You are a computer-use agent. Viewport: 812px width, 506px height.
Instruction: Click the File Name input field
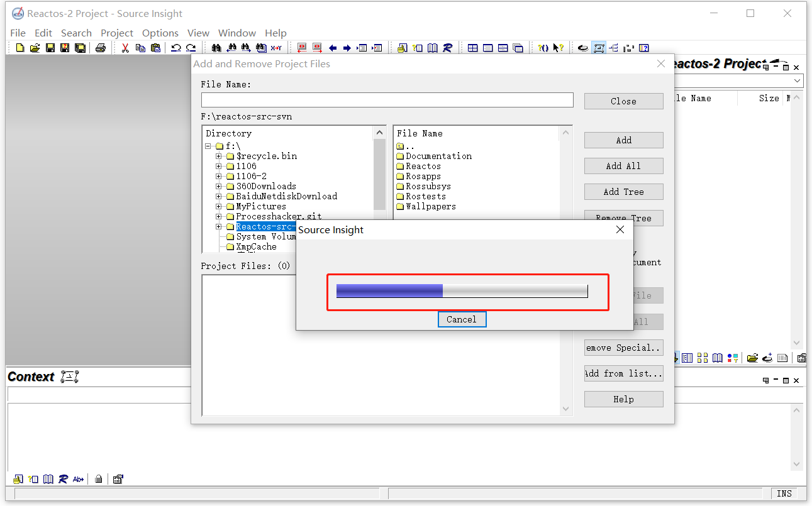click(387, 100)
